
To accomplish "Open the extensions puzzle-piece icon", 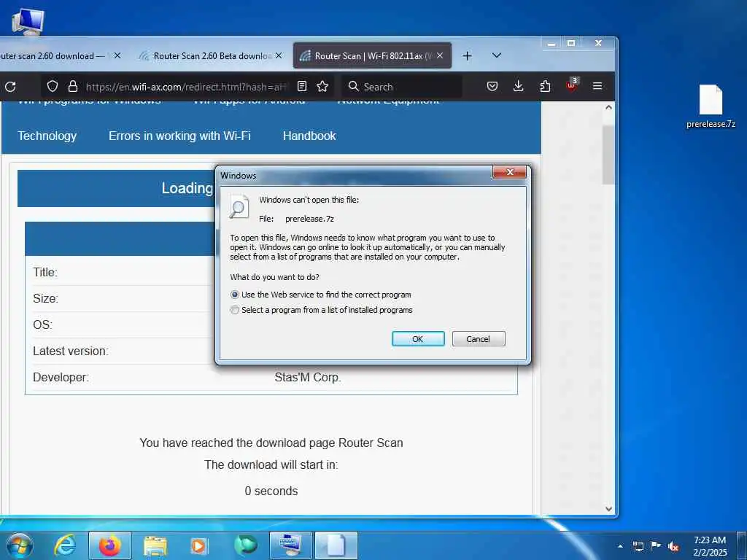I will click(x=545, y=86).
